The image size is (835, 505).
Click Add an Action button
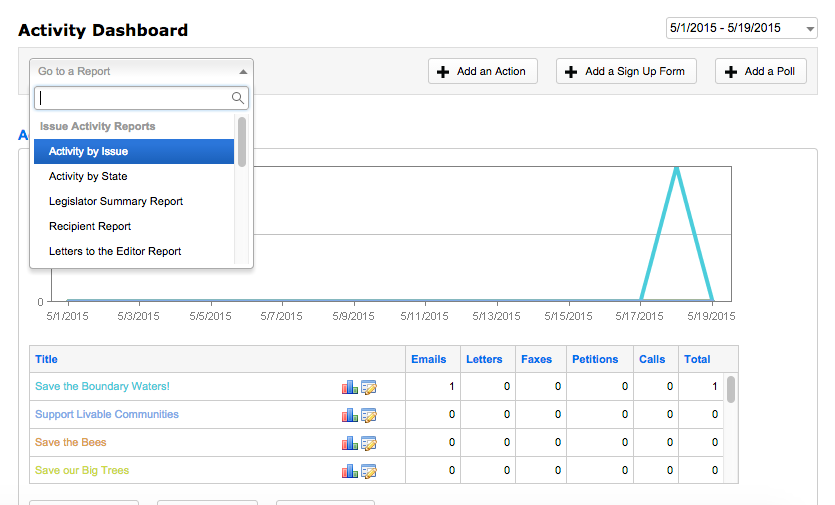482,71
